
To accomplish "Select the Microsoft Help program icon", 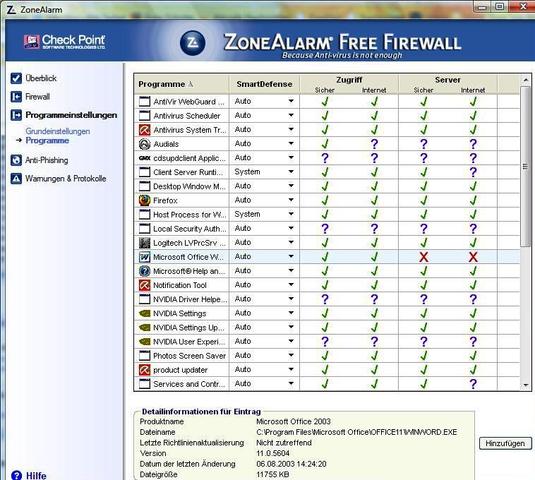I will click(145, 271).
